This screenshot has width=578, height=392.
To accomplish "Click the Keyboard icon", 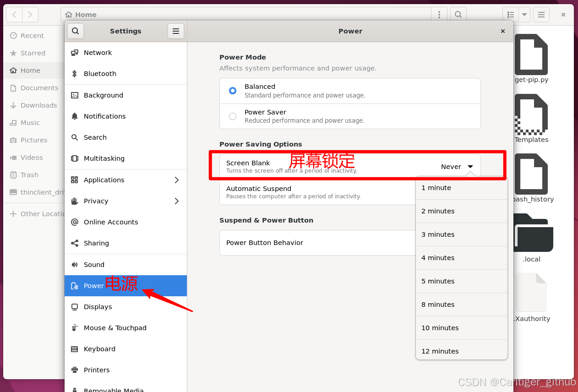I will tap(75, 349).
